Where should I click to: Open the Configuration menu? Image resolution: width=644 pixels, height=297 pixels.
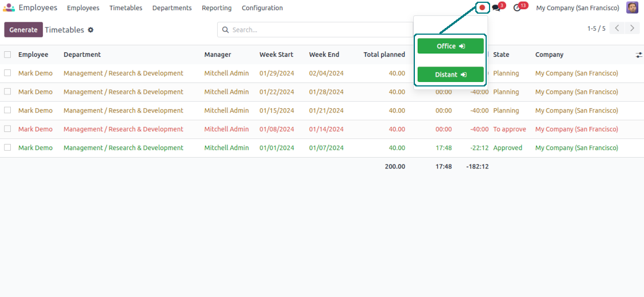click(x=262, y=8)
